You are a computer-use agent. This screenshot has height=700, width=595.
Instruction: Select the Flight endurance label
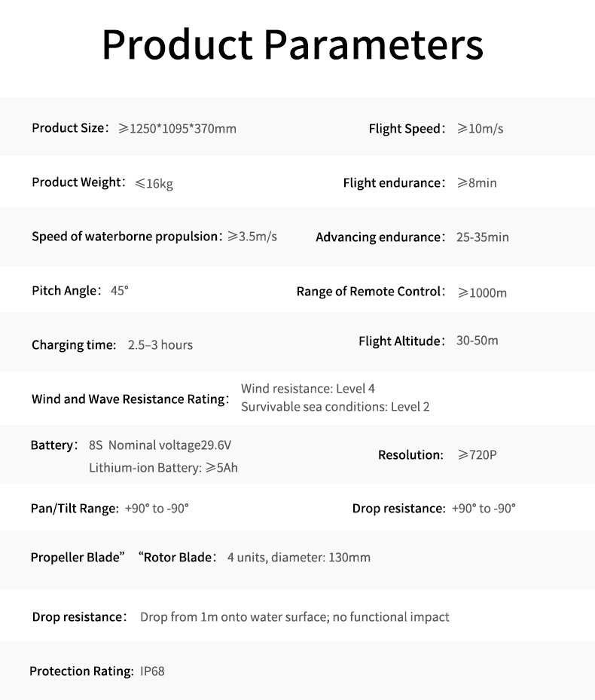(x=392, y=183)
